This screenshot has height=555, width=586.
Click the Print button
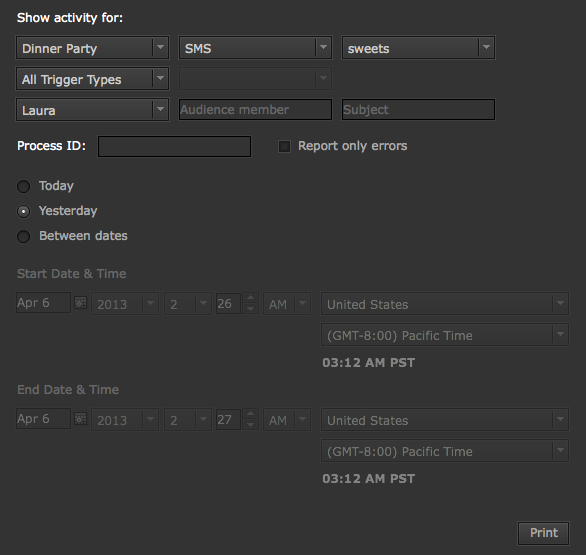pos(543,533)
